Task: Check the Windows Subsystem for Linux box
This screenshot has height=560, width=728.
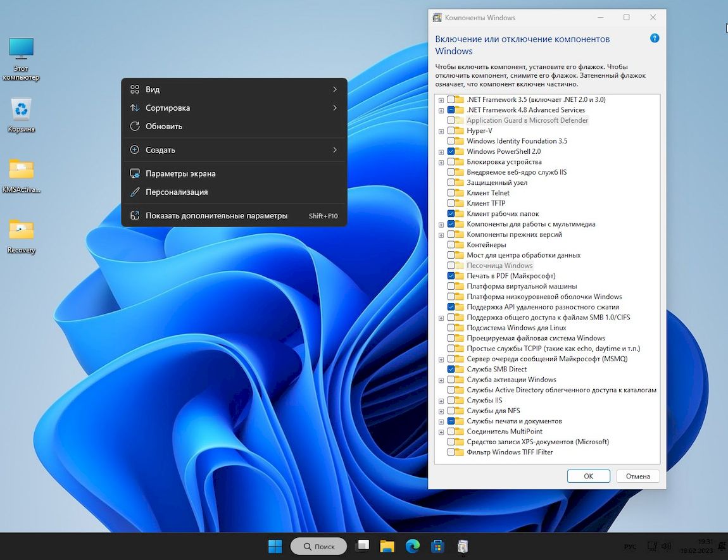Action: pos(451,328)
